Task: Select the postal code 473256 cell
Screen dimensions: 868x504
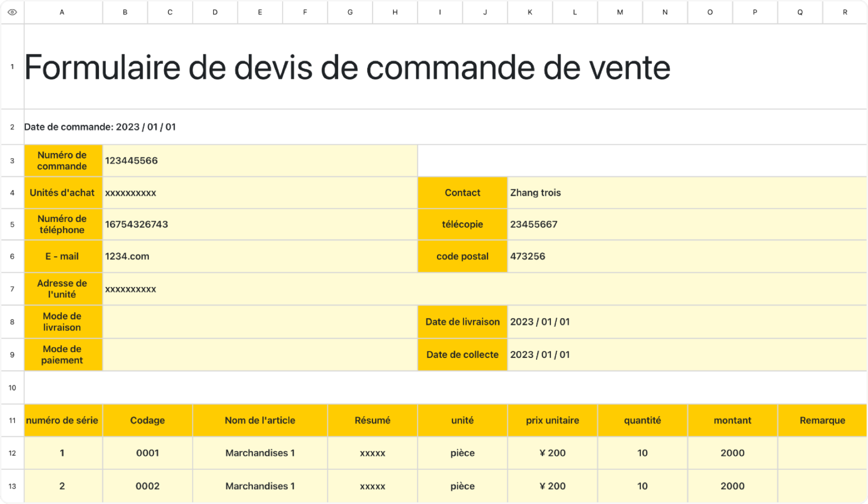Action: coord(687,256)
